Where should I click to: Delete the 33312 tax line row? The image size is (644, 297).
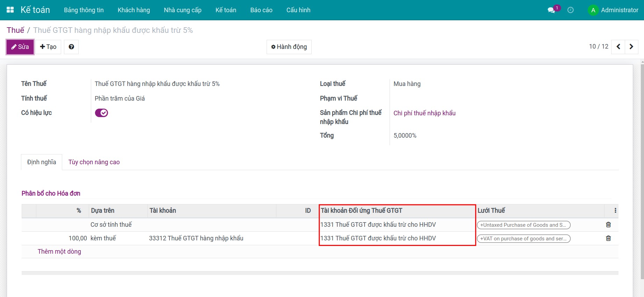[608, 238]
